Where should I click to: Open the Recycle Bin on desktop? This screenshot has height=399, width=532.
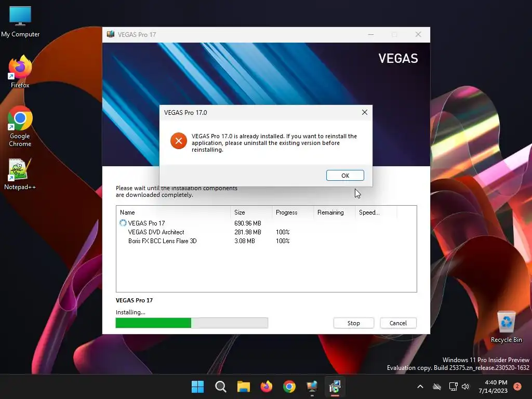506,327
